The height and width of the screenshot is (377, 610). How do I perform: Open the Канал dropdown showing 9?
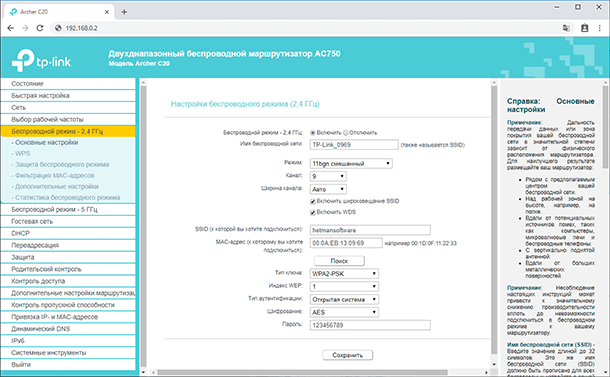[328, 176]
